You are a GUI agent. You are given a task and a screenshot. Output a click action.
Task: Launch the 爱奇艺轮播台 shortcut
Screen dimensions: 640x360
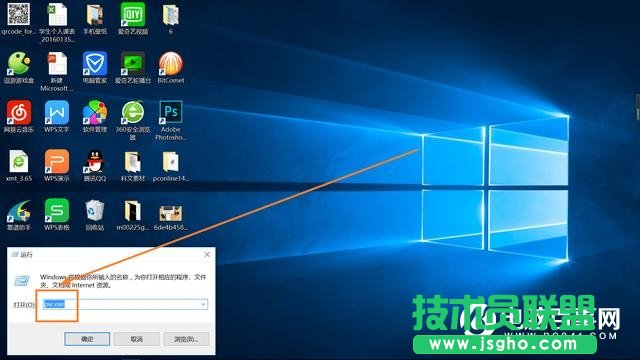pos(133,64)
